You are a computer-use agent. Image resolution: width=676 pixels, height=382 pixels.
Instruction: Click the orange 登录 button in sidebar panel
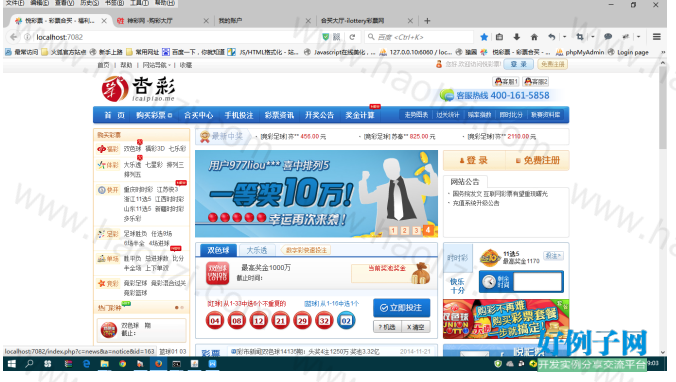pyautogui.click(x=474, y=160)
